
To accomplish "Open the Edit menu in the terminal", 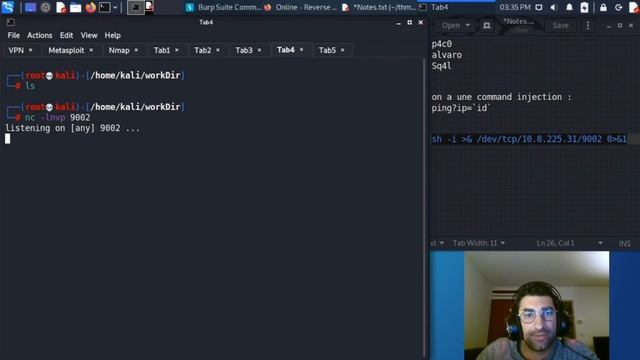I will pyautogui.click(x=67, y=36).
